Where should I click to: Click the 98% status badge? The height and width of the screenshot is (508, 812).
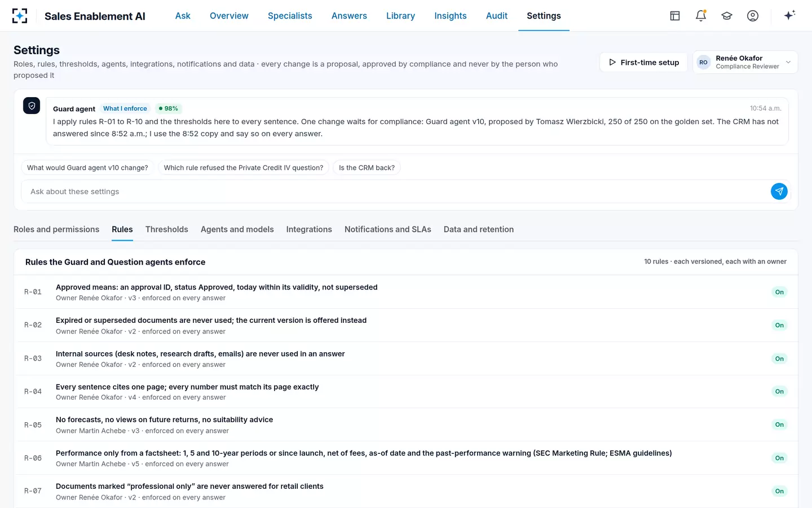click(168, 108)
